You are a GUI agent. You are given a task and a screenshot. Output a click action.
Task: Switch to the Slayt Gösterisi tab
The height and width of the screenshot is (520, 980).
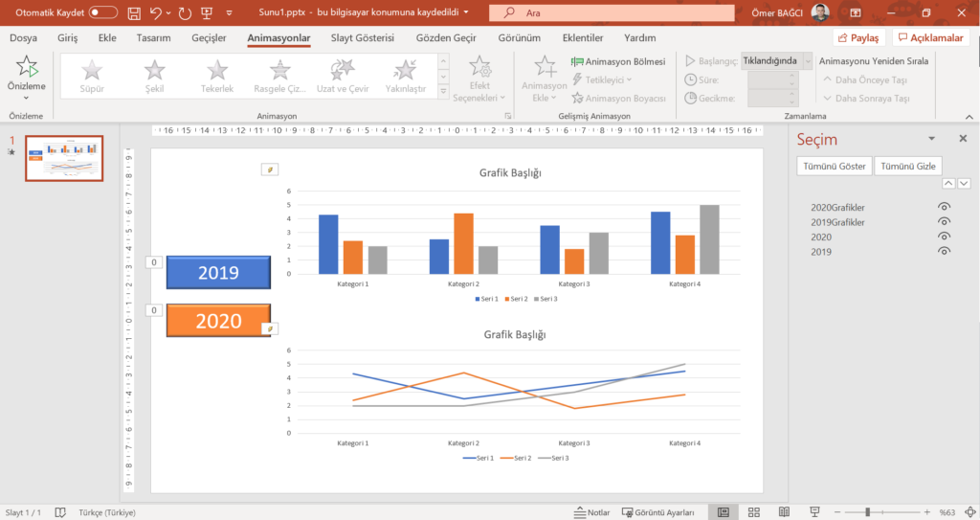pyautogui.click(x=363, y=37)
